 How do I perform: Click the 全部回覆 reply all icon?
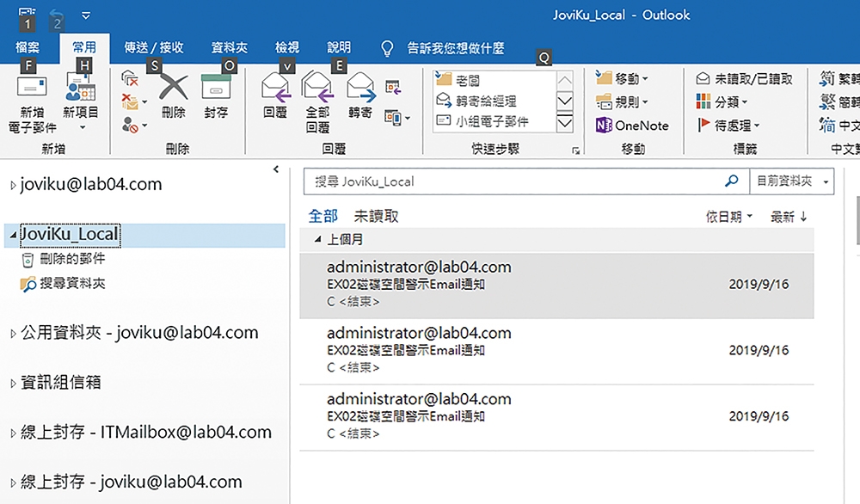[317, 88]
